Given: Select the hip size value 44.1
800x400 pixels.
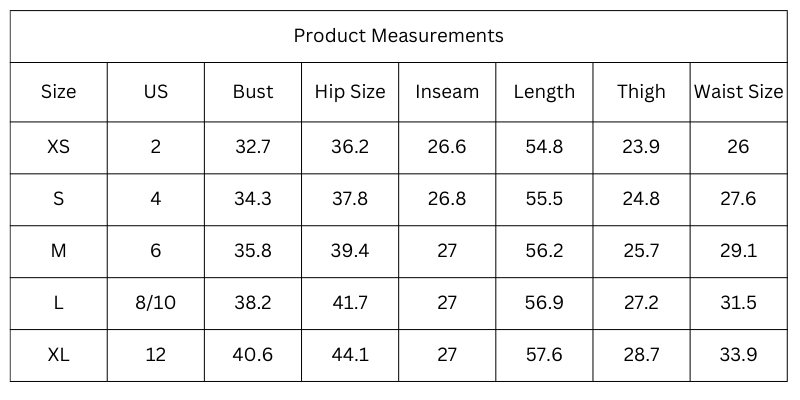Looking at the screenshot, I should 350,355.
